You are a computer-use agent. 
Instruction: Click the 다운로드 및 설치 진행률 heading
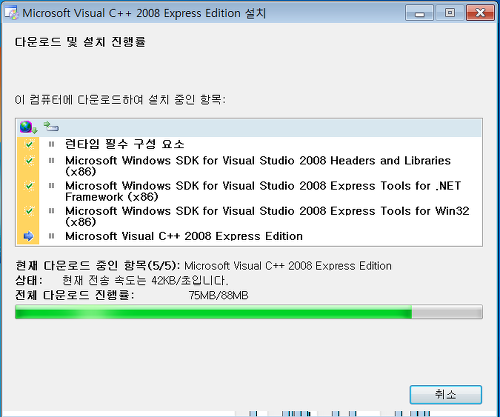(80, 42)
